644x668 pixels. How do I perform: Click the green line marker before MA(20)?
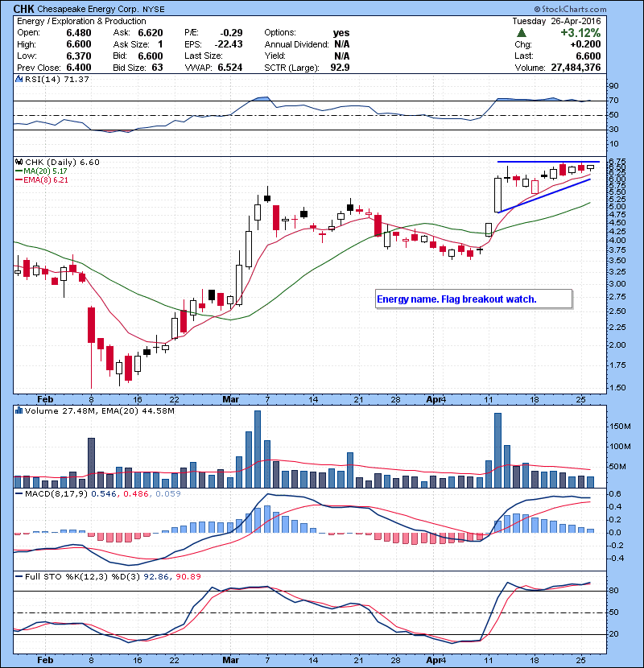click(x=19, y=171)
